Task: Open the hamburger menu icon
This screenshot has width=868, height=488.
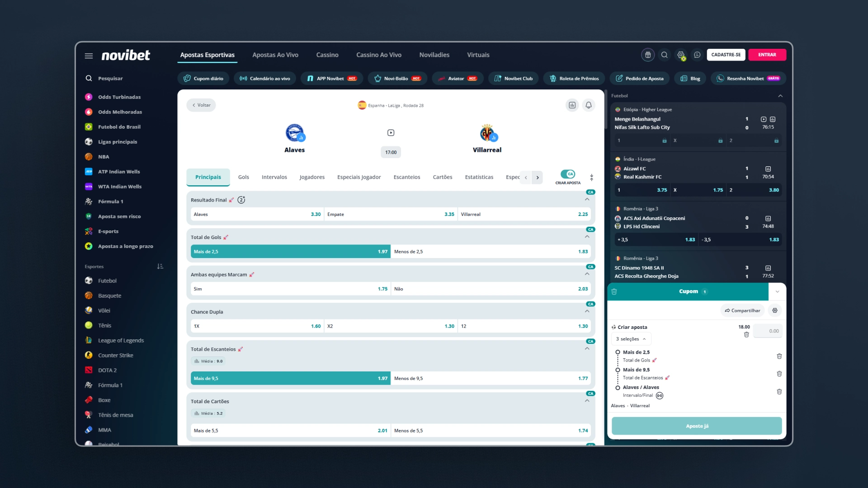Action: (x=89, y=56)
